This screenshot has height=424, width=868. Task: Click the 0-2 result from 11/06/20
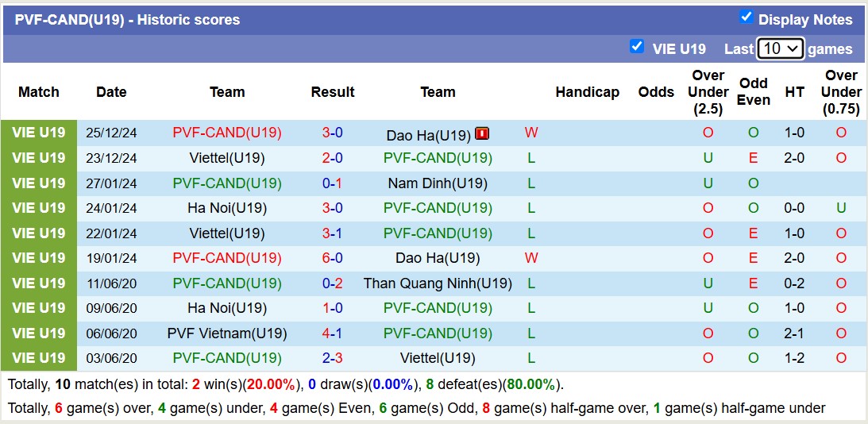pyautogui.click(x=332, y=283)
